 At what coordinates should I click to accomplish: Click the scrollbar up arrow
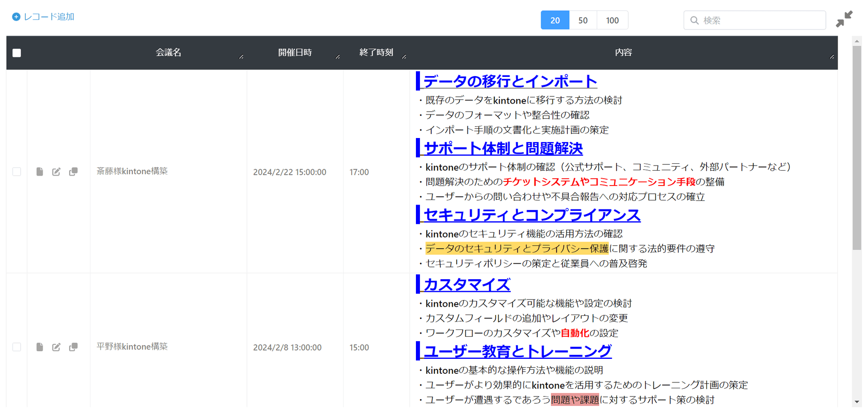(857, 41)
